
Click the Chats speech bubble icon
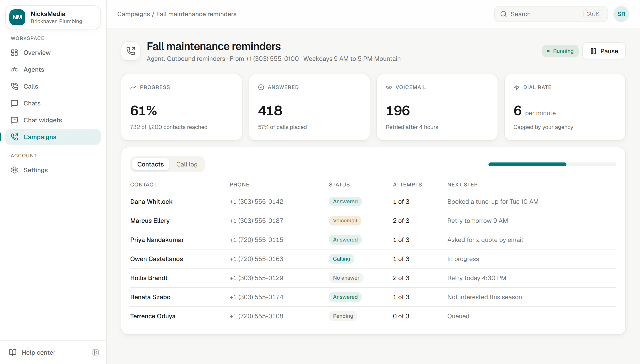click(14, 103)
